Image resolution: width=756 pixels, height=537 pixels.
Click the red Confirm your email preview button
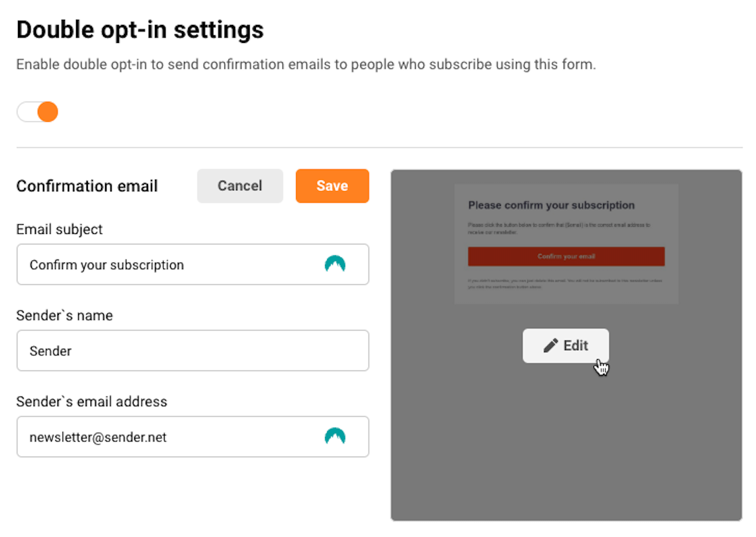[566, 257]
